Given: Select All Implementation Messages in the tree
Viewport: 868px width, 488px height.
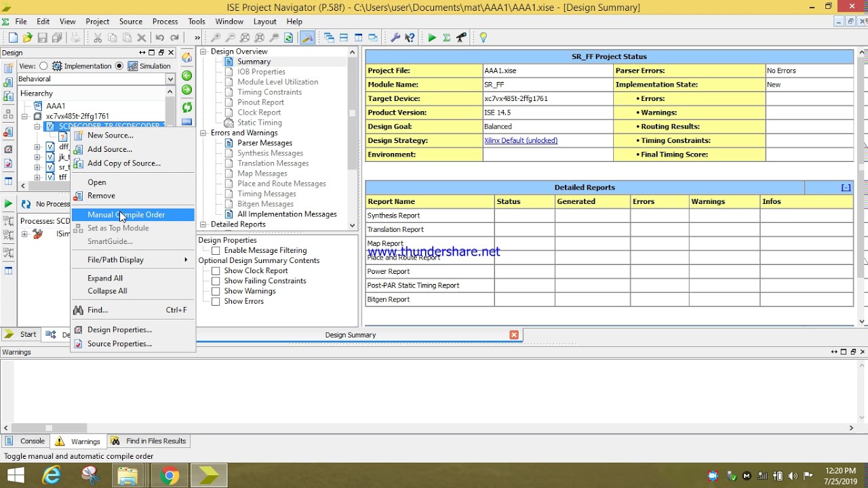Looking at the screenshot, I should 287,214.
